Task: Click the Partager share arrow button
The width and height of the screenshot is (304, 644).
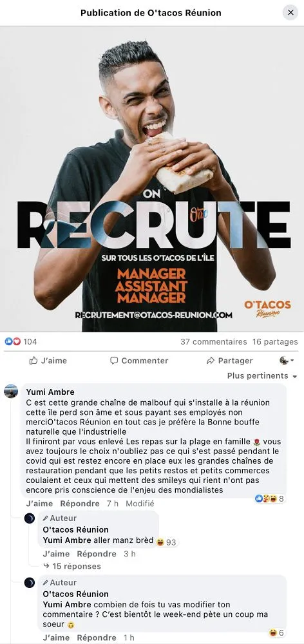Action: coord(230,361)
